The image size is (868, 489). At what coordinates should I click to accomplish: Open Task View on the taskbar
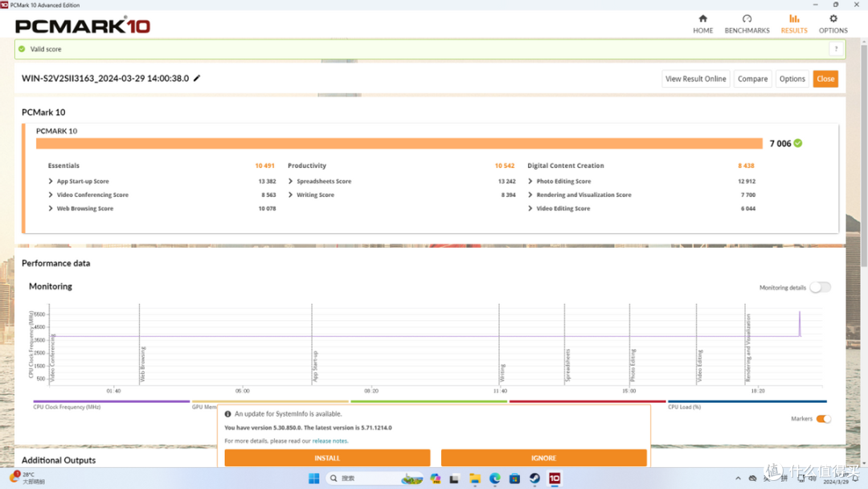(454, 479)
